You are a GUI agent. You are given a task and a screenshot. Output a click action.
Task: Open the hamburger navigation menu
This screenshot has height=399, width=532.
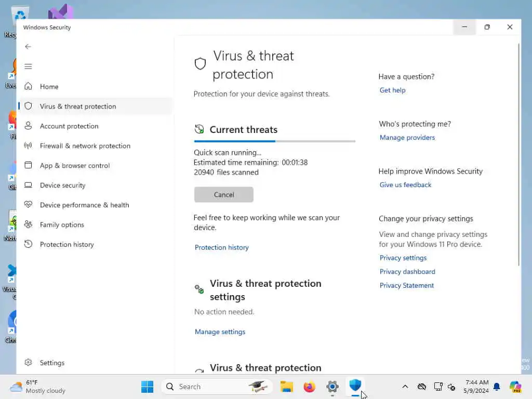pos(28,66)
